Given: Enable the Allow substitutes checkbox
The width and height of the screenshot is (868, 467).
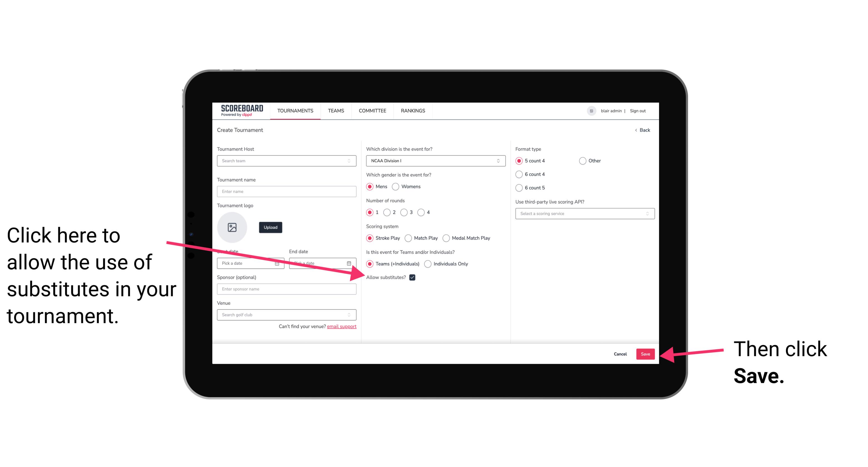Looking at the screenshot, I should pyautogui.click(x=414, y=277).
